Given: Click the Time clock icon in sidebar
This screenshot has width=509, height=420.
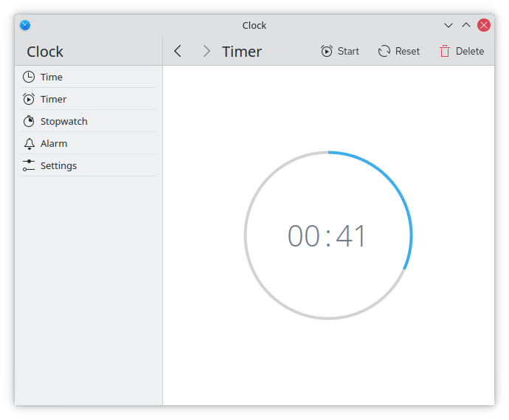Looking at the screenshot, I should (x=29, y=77).
